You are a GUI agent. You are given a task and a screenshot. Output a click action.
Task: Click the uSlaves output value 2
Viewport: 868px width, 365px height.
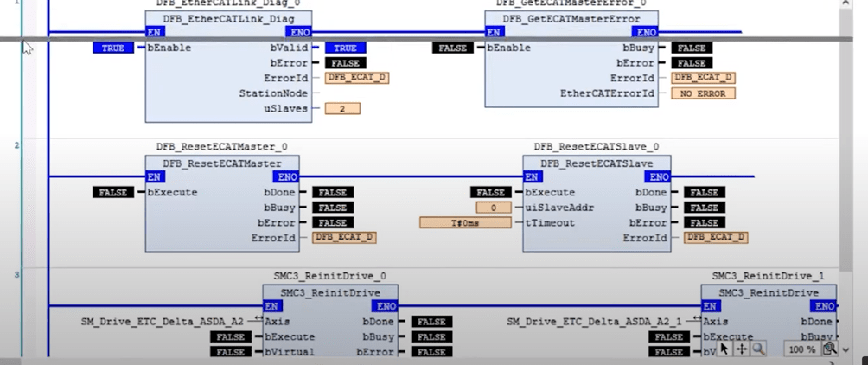click(x=342, y=108)
